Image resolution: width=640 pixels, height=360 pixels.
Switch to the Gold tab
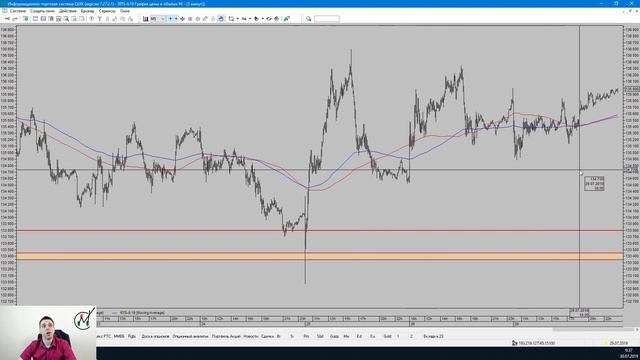(x=387, y=336)
